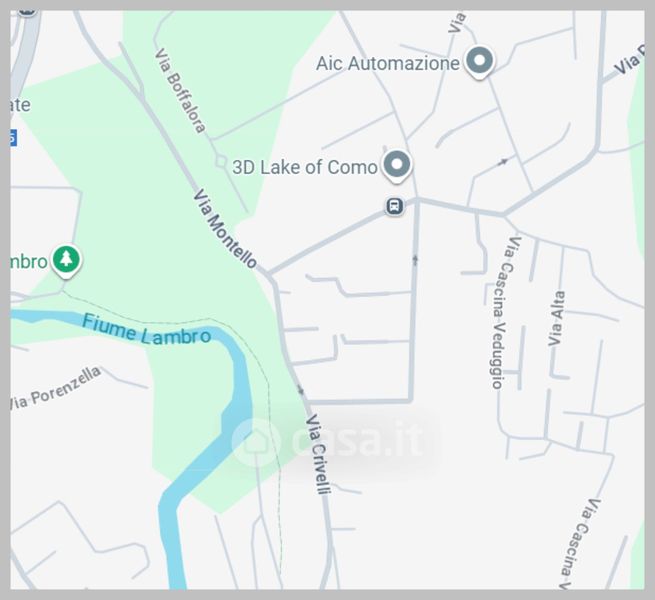Click the partial park name label near tree marker
Viewport: 655px width, 600px height.
[x=29, y=262]
